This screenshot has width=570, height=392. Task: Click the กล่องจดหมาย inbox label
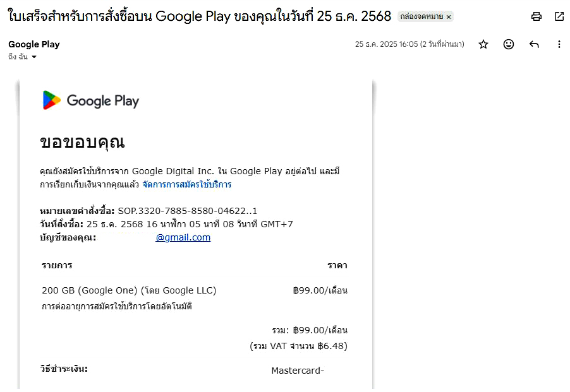point(421,17)
